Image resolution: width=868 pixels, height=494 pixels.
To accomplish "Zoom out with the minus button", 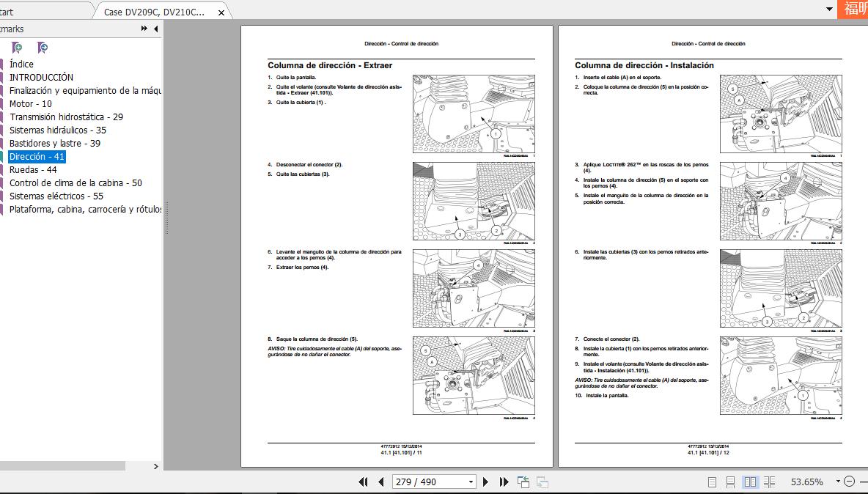I will (x=849, y=482).
